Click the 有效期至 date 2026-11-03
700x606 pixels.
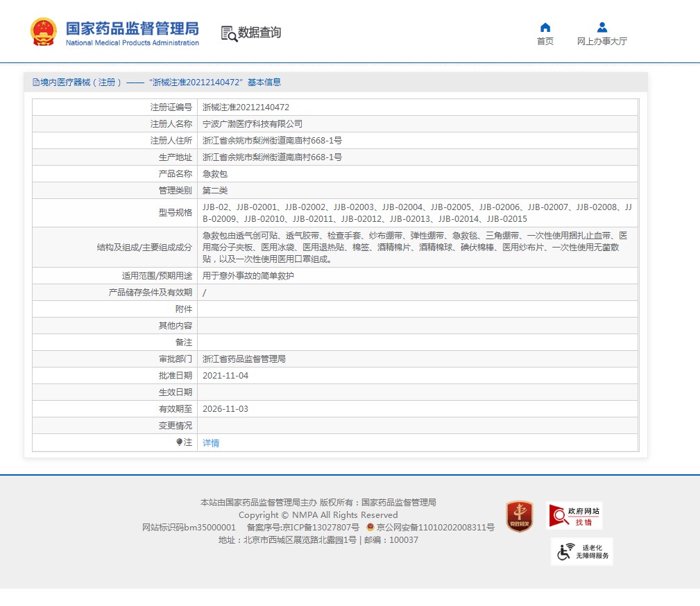point(225,409)
